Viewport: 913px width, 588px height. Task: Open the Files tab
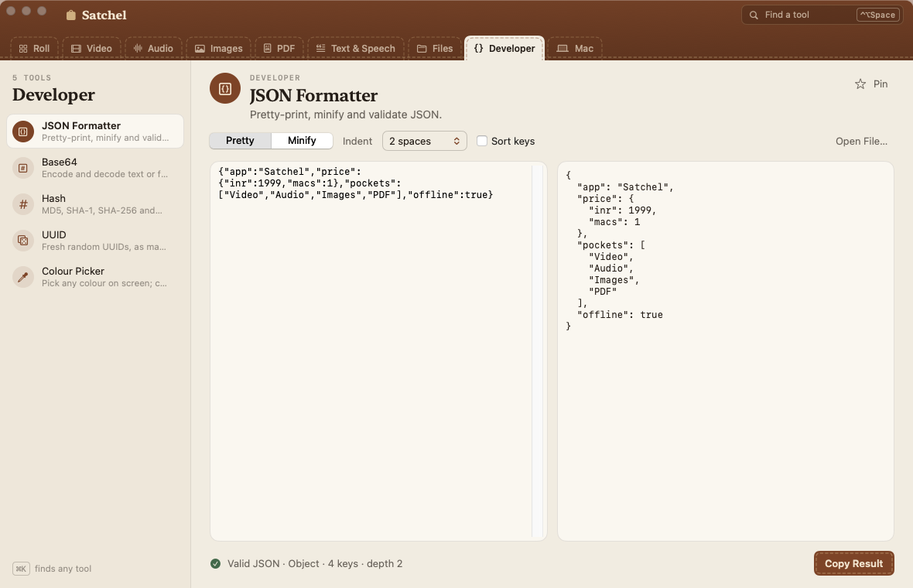point(434,49)
